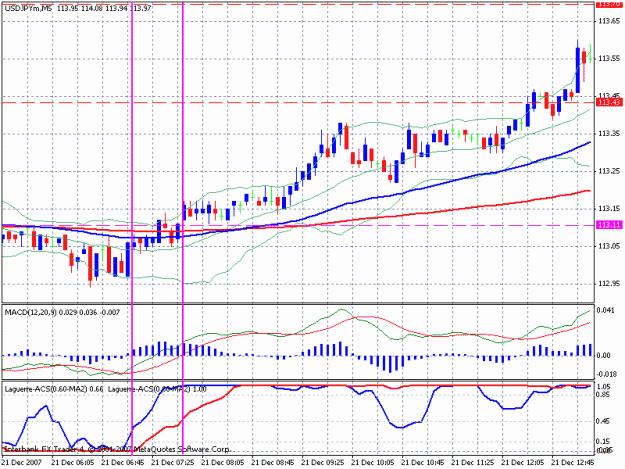This screenshot has height=469, width=625.
Task: Click the 21 Dec 08:05 time label
Action: [x=223, y=462]
